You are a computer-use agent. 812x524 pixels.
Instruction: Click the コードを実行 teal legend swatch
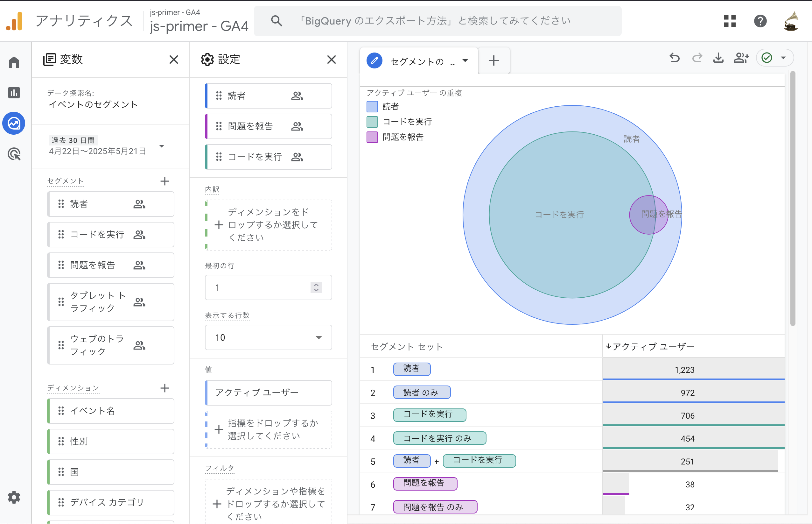tap(372, 122)
